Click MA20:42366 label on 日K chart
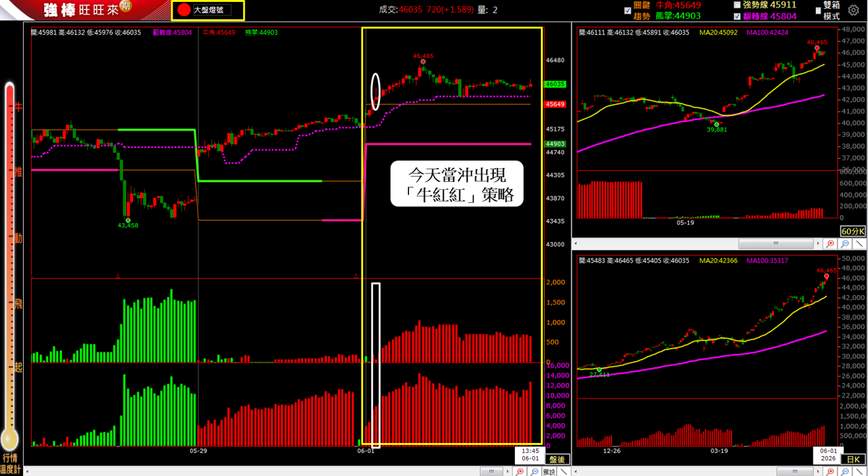 click(x=719, y=260)
